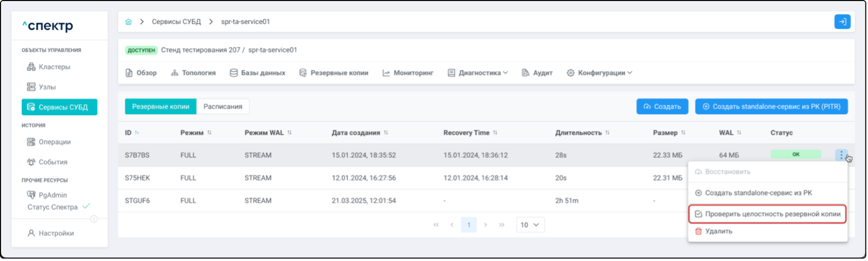Open Узлы in the sidebar
868x261 pixels.
pos(47,87)
